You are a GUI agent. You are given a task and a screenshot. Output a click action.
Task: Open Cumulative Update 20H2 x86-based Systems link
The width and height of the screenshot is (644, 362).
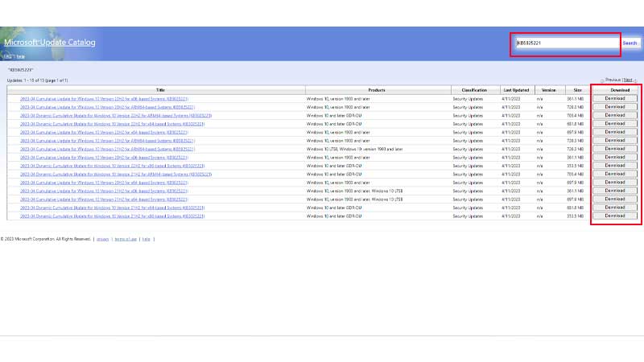104,158
